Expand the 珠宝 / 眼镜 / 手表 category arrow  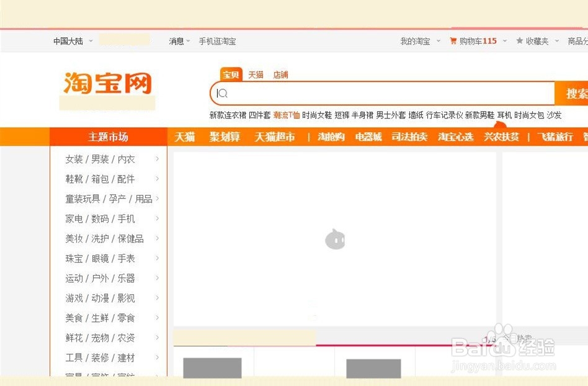point(157,258)
